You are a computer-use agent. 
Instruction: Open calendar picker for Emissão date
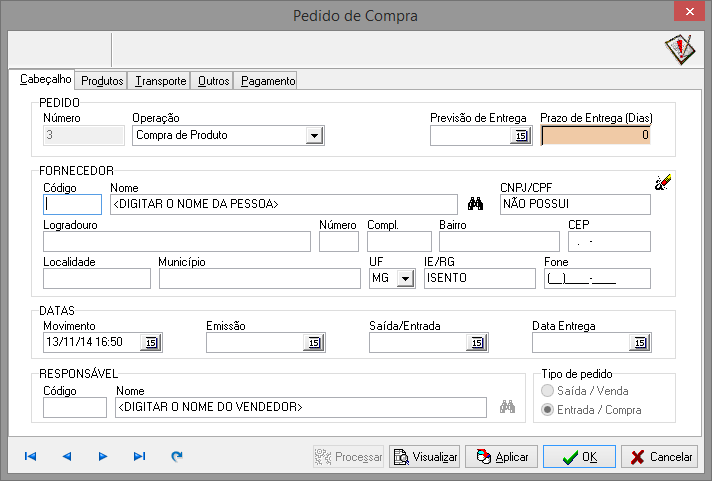(x=314, y=343)
